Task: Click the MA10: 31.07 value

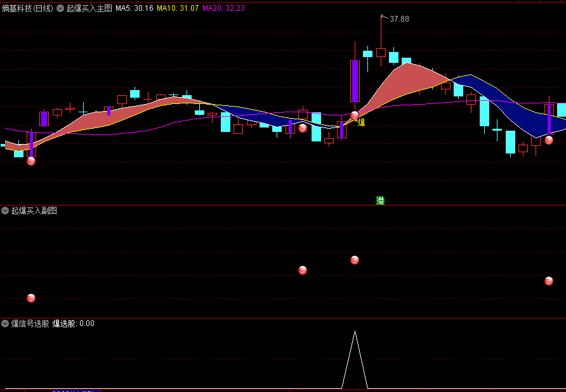Action: 178,8
